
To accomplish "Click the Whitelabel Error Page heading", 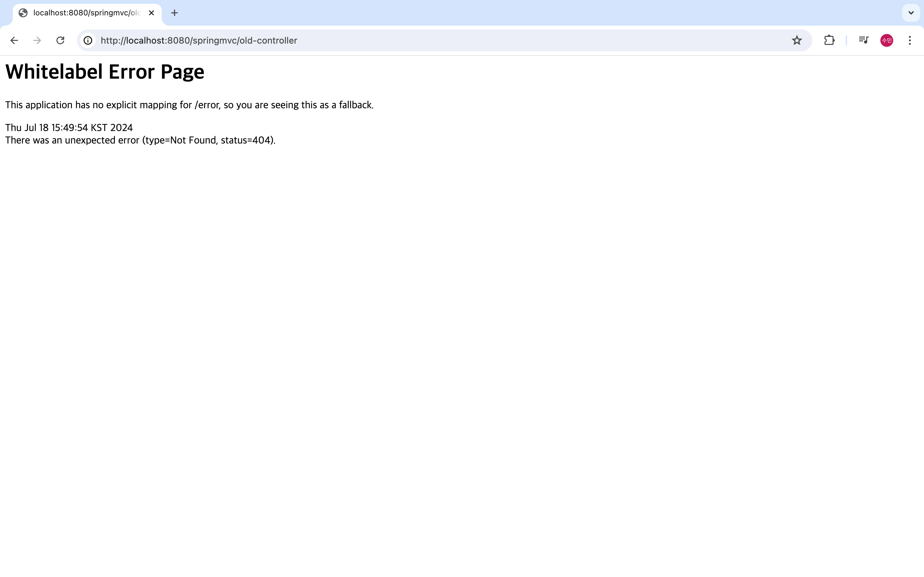I will tap(105, 72).
